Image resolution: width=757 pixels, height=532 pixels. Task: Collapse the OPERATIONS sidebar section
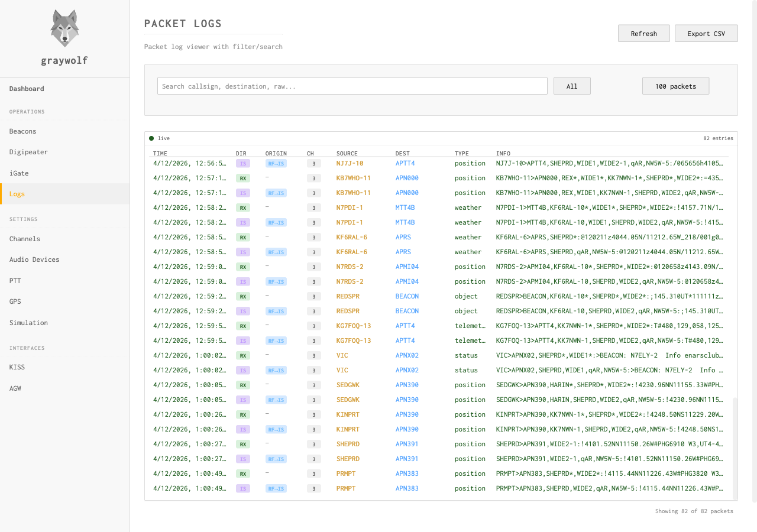(27, 111)
